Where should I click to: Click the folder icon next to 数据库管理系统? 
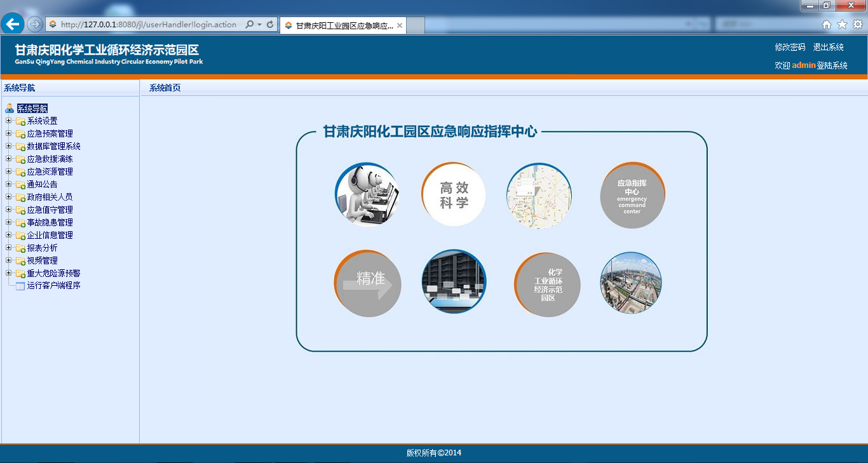pos(20,147)
